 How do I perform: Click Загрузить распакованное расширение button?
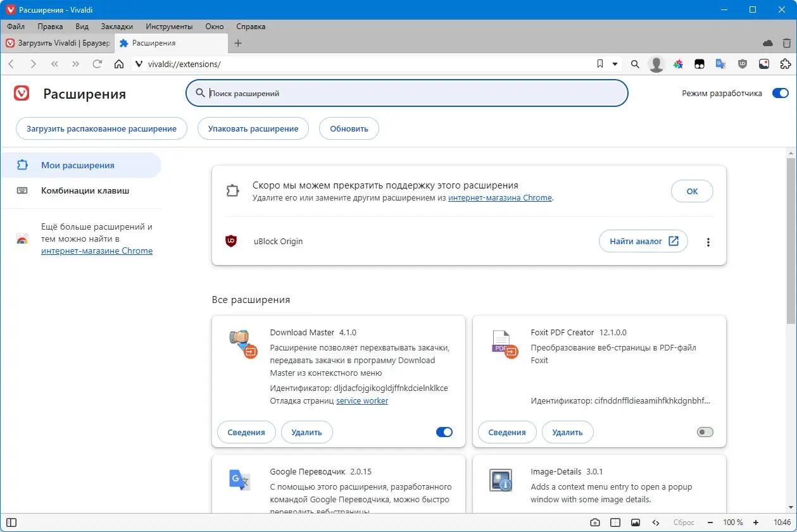[x=101, y=128]
